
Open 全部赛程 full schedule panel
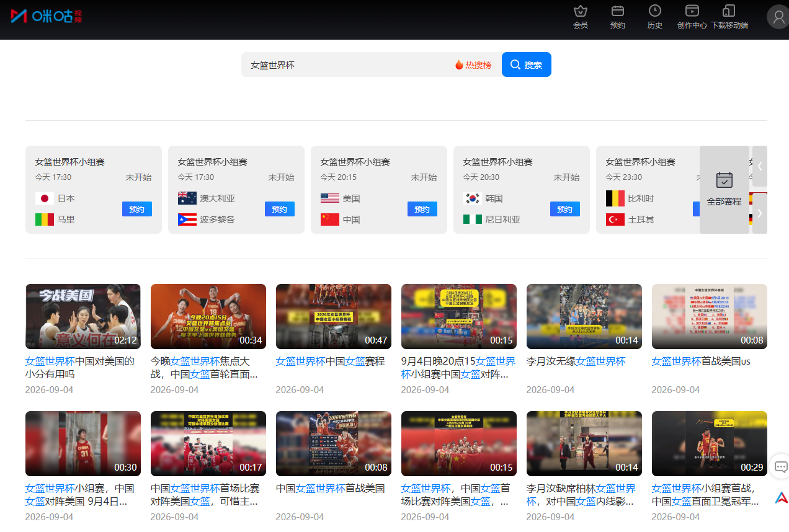[724, 190]
